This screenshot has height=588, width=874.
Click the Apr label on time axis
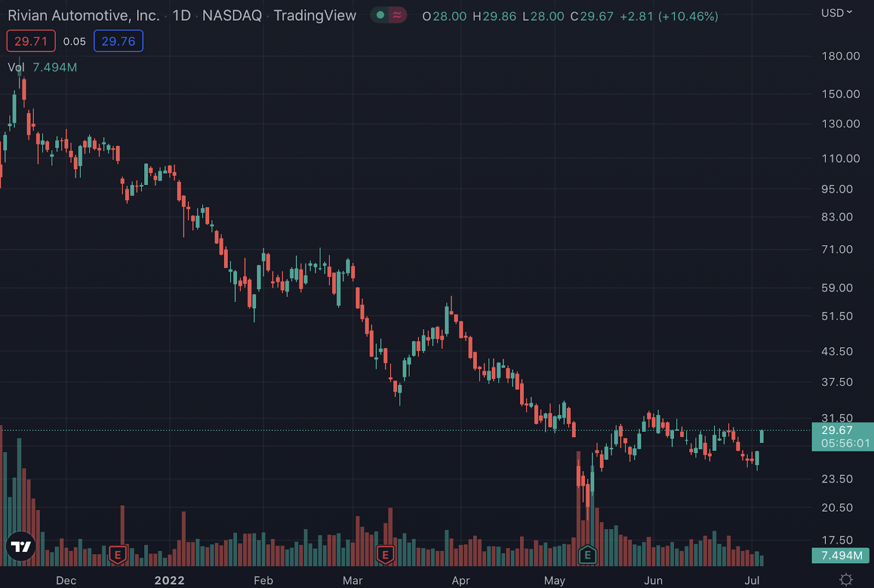[x=460, y=580]
